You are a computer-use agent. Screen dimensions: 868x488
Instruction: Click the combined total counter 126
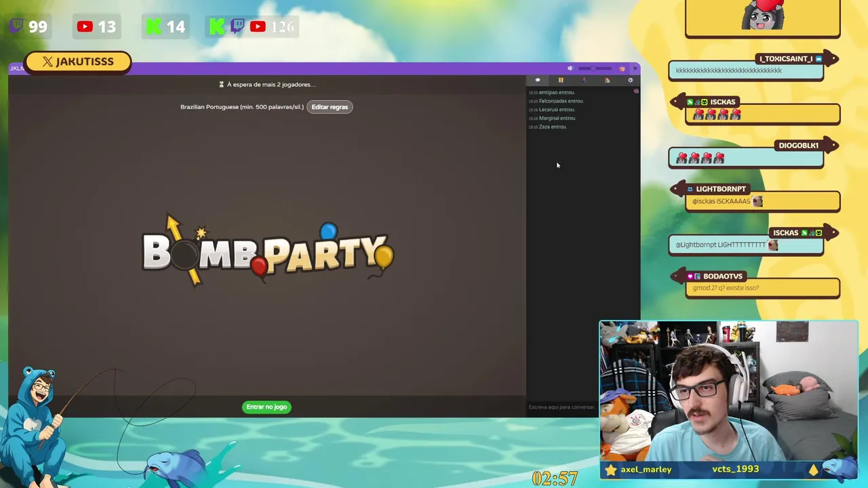[252, 26]
